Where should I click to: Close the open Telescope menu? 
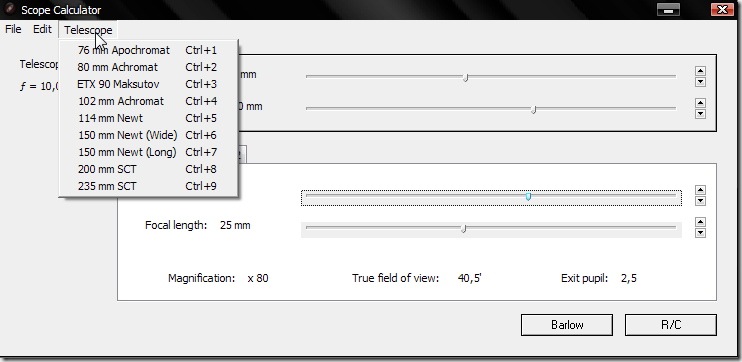point(88,30)
